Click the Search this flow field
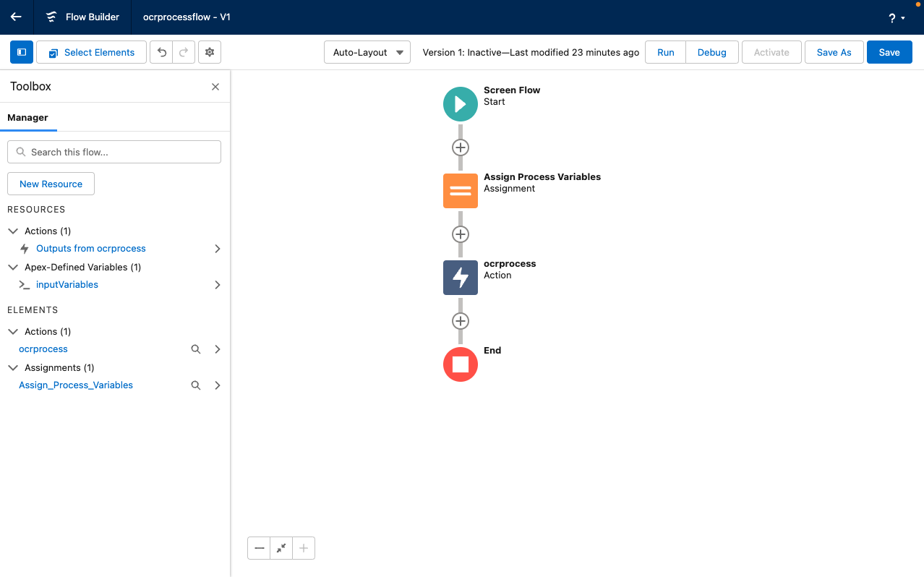This screenshot has width=924, height=577. [114, 152]
